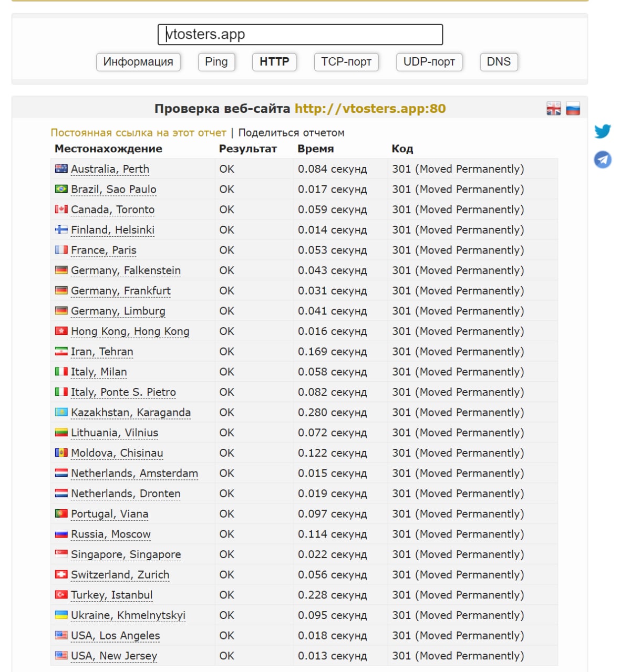Click Поделиться отчетом link
620x672 pixels.
(x=292, y=133)
